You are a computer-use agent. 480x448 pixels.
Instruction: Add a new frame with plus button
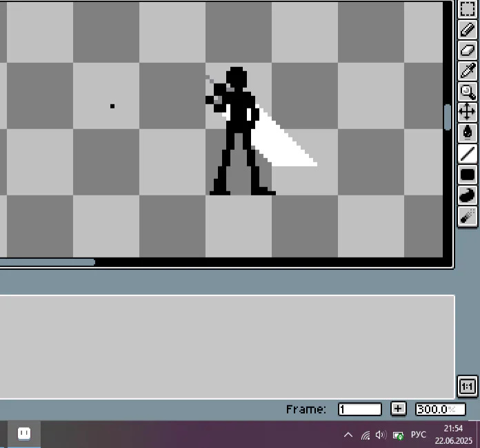click(398, 409)
